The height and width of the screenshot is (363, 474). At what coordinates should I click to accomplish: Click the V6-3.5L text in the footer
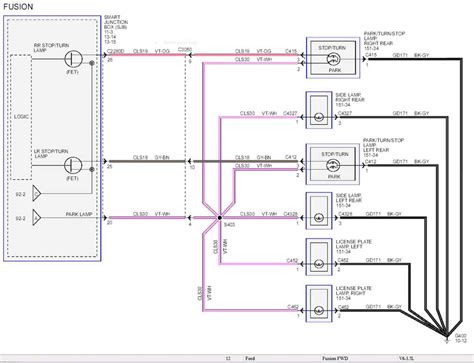click(406, 358)
